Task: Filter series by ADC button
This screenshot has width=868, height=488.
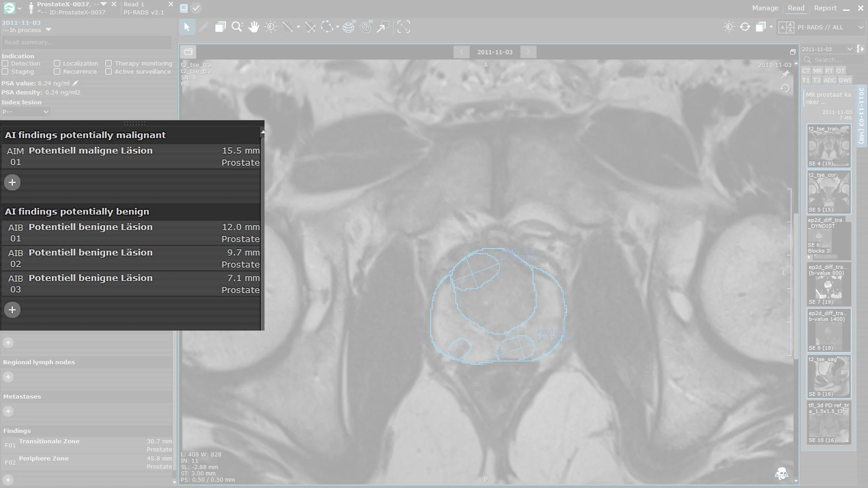Action: click(829, 80)
